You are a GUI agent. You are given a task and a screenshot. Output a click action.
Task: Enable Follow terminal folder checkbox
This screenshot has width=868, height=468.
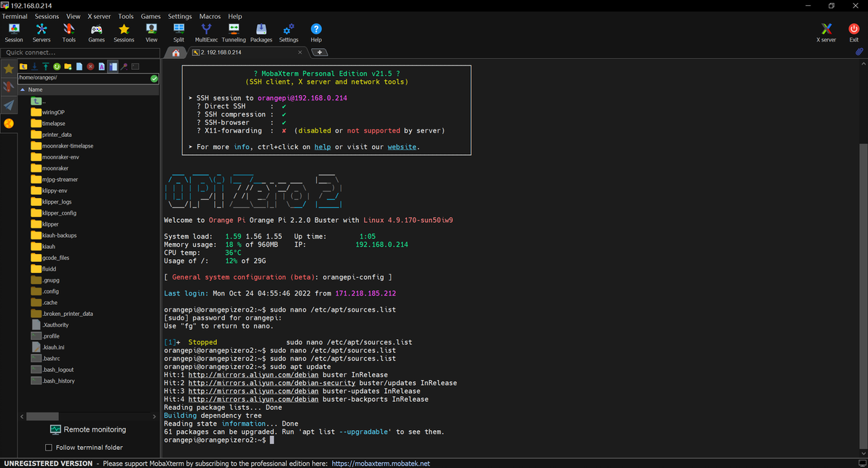click(x=49, y=448)
